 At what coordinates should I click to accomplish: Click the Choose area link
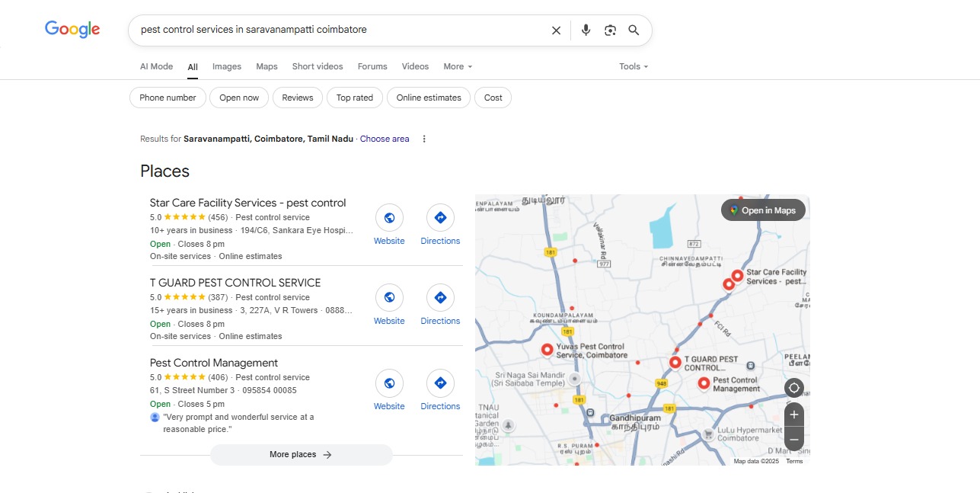385,139
